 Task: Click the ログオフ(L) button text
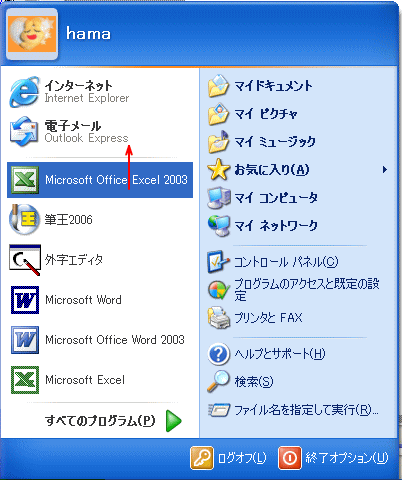[242, 458]
